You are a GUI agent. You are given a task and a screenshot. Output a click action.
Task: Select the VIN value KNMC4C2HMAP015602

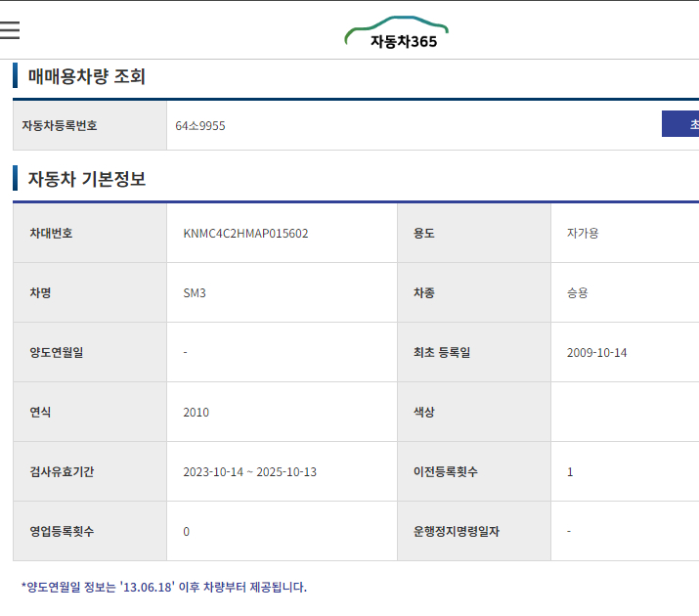[245, 234]
